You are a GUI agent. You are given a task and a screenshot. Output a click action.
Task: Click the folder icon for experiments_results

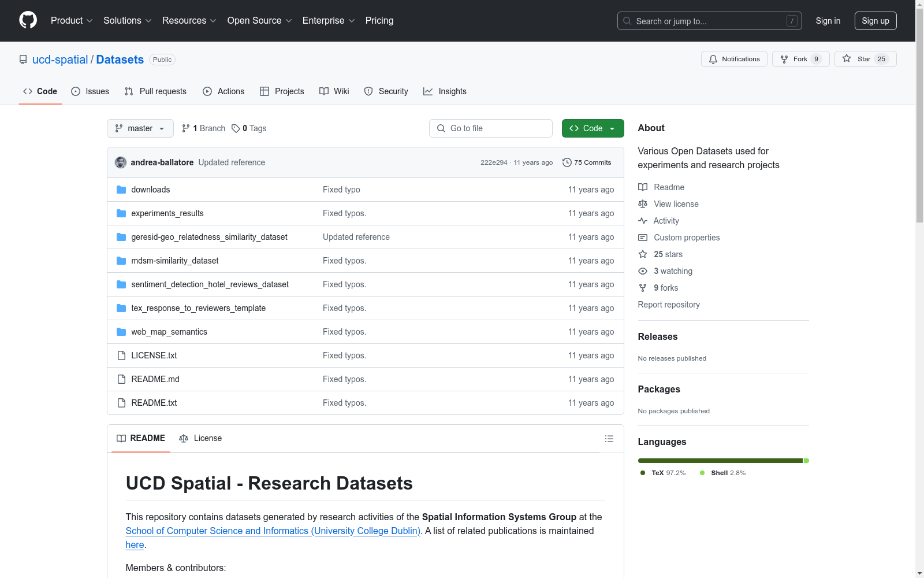[x=121, y=213]
